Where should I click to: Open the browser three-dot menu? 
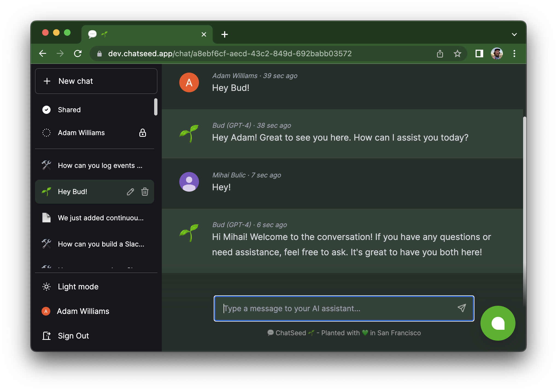pyautogui.click(x=514, y=54)
